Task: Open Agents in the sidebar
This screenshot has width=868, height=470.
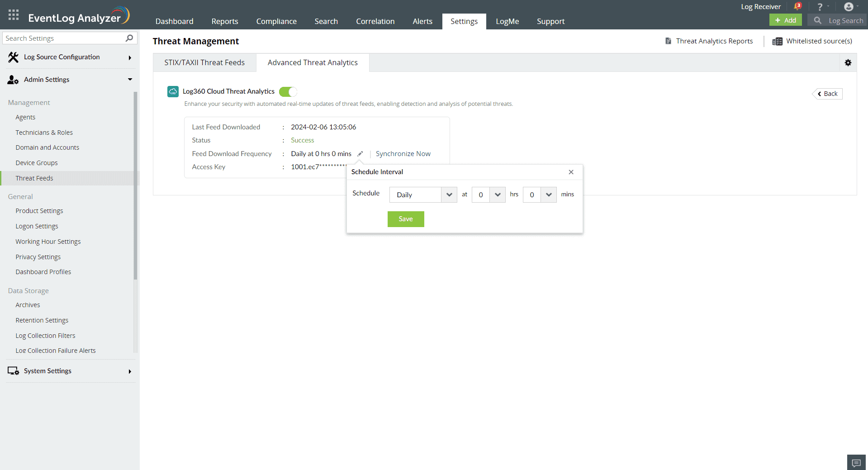Action: point(25,117)
